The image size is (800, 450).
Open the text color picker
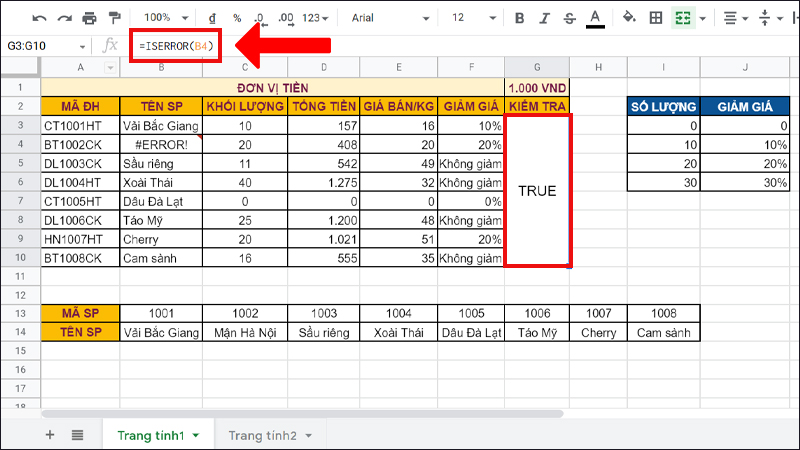595,19
